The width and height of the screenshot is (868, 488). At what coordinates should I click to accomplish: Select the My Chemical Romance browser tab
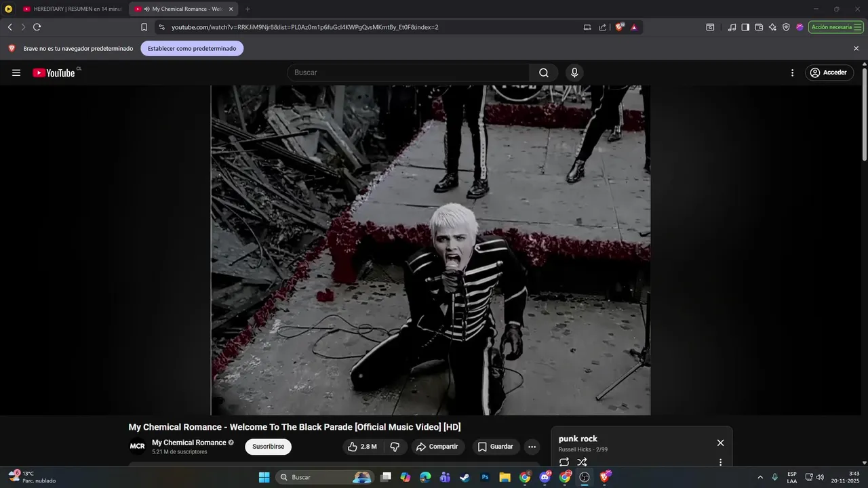(x=183, y=9)
